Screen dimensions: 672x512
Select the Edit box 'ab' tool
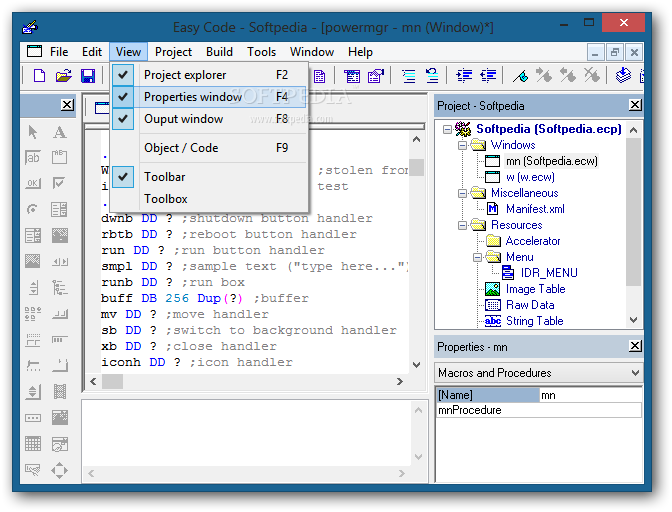33,157
